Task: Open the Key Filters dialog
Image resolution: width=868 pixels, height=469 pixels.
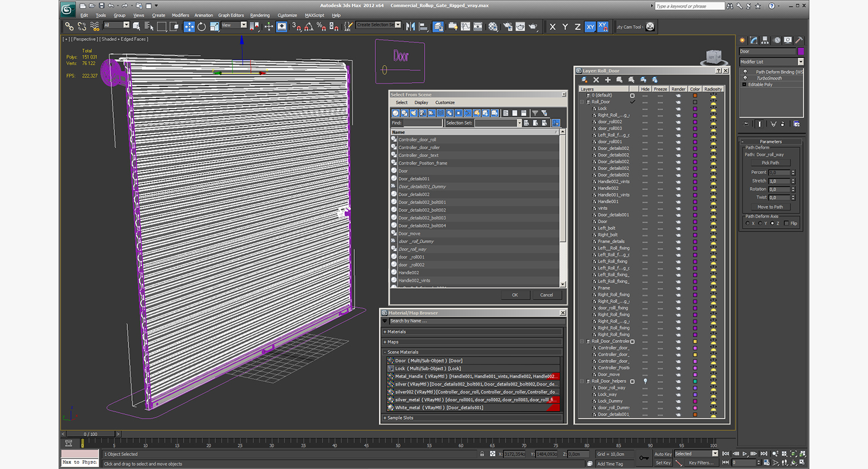Action: (x=701, y=463)
